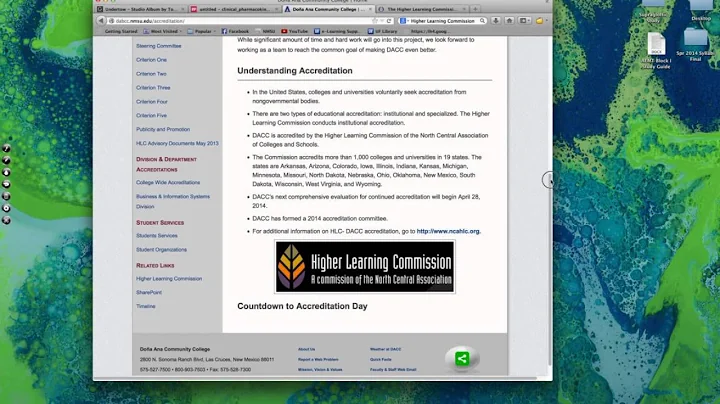720x404 pixels.
Task: Open Quick Facts footer link
Action: pos(381,359)
